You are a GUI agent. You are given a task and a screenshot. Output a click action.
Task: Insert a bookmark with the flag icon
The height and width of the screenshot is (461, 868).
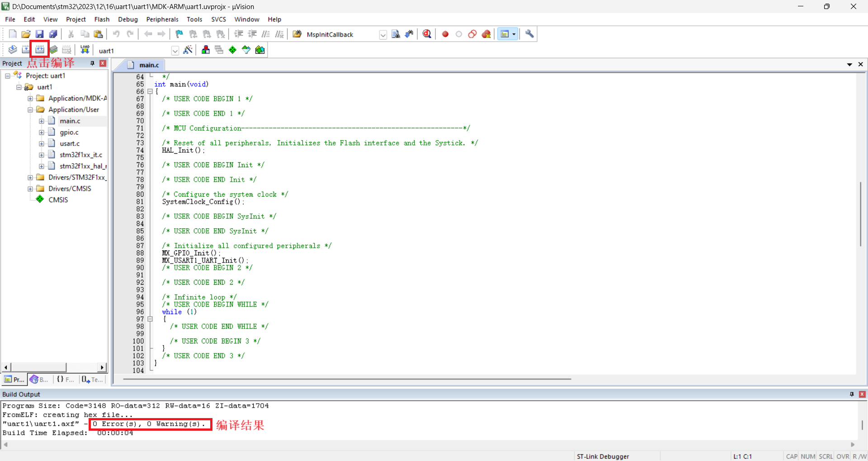[x=179, y=34]
